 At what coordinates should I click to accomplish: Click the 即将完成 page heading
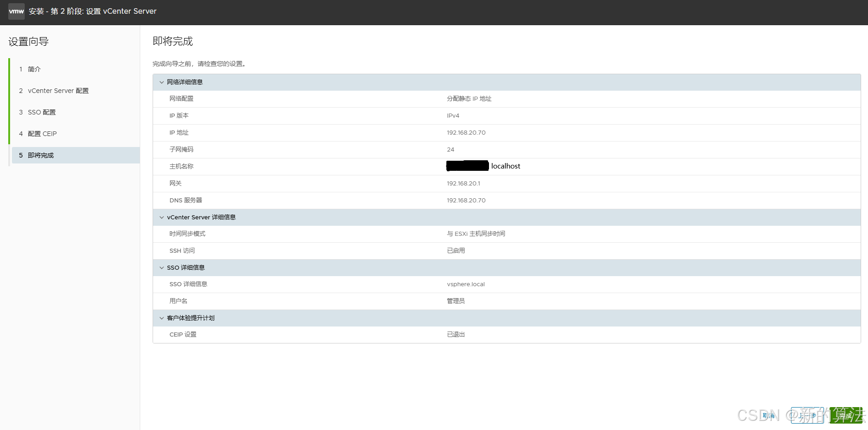(173, 41)
